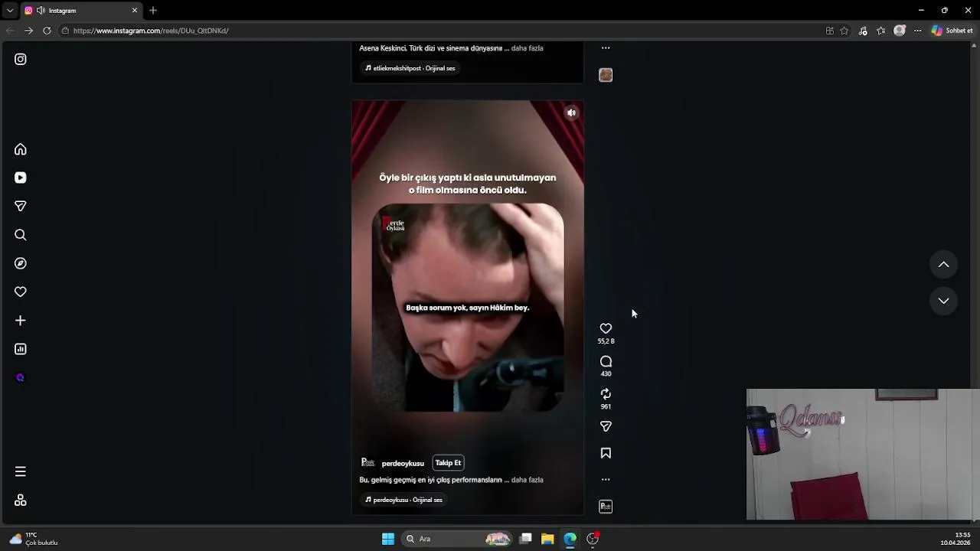Screen dimensions: 980x551
Task: Create new post with plus icon
Action: [x=21, y=321]
